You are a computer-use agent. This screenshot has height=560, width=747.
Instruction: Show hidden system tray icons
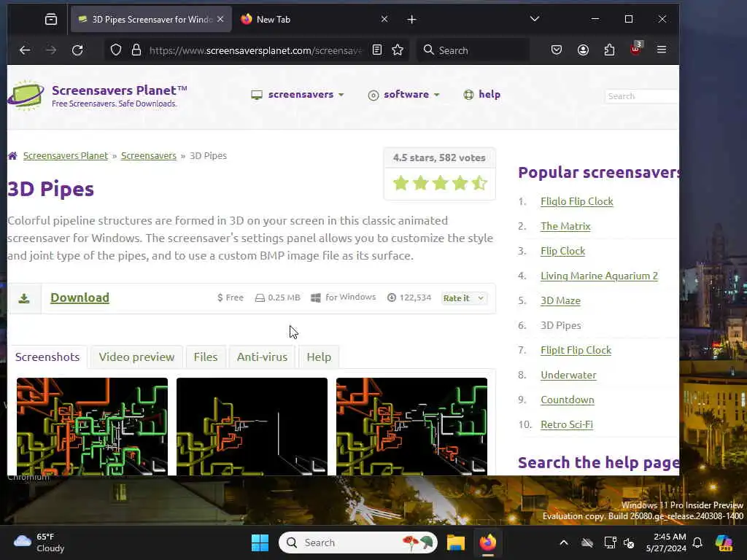pos(564,542)
